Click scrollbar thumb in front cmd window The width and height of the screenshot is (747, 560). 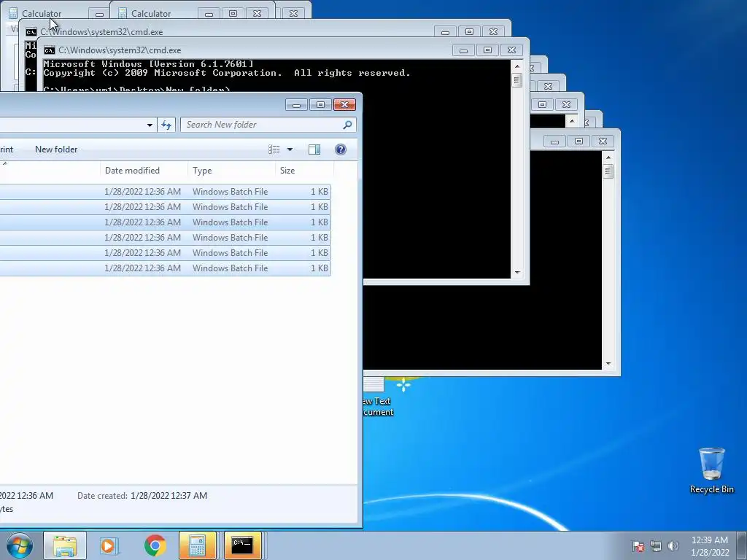517,80
